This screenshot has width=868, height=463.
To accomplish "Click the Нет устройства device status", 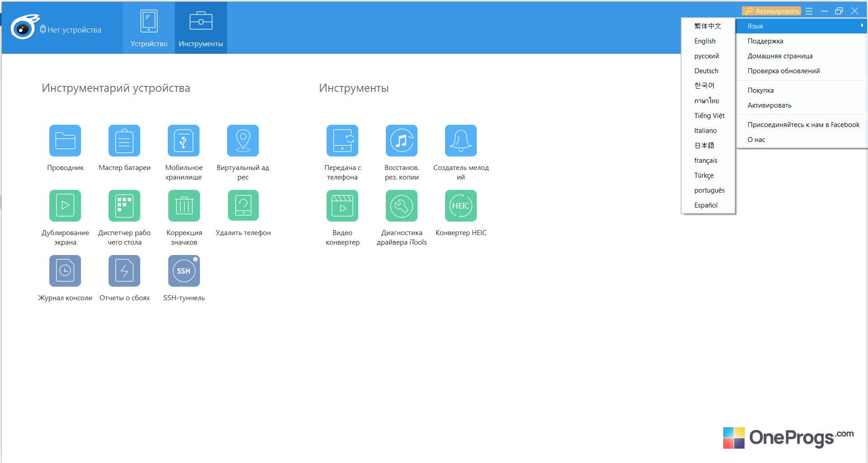I will [71, 30].
